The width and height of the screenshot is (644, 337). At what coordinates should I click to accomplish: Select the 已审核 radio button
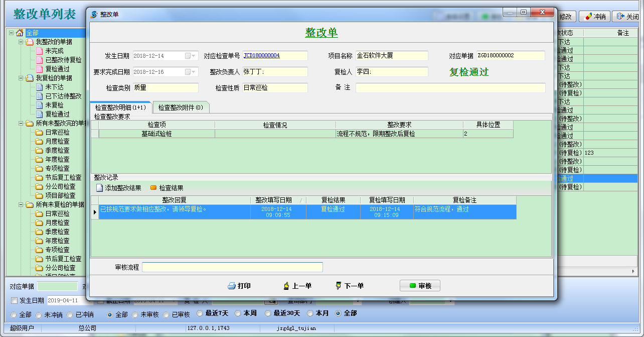point(167,314)
